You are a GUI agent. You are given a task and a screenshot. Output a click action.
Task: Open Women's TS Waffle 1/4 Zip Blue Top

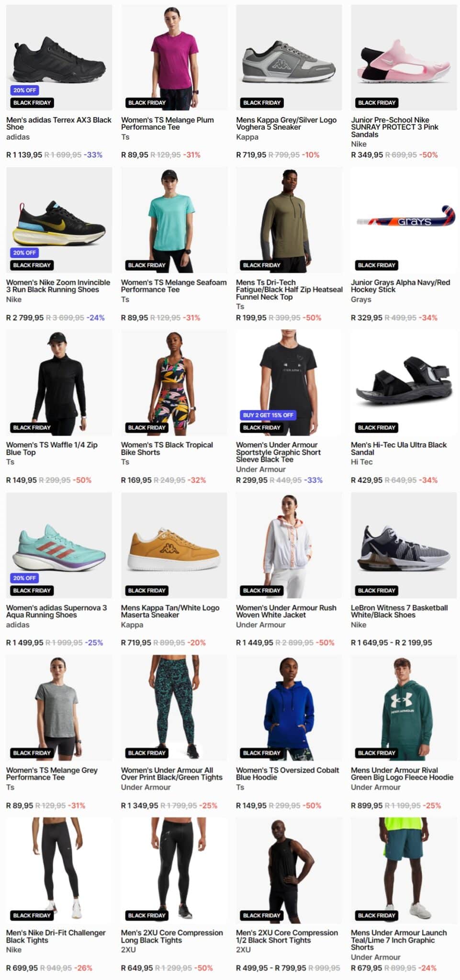(52, 448)
